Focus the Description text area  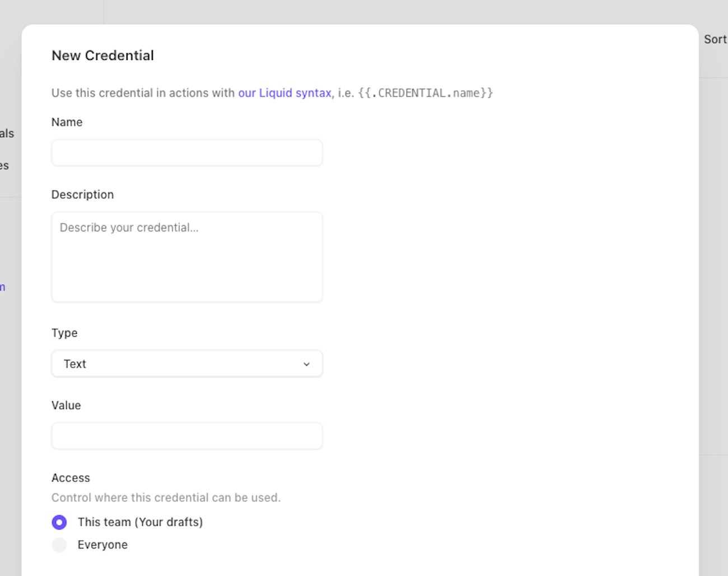click(x=186, y=257)
